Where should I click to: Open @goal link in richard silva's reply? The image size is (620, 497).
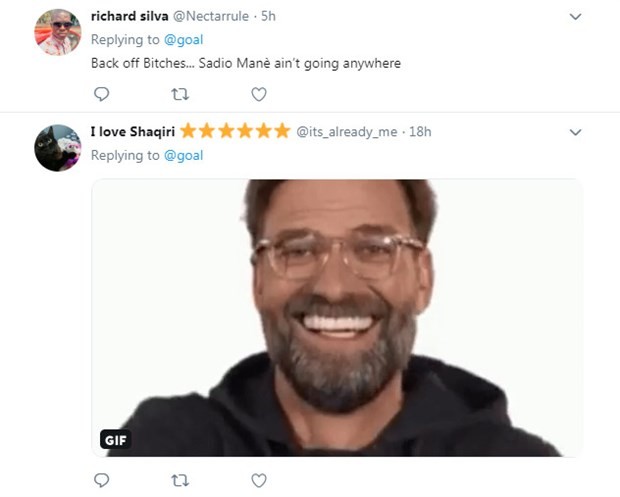pos(183,40)
